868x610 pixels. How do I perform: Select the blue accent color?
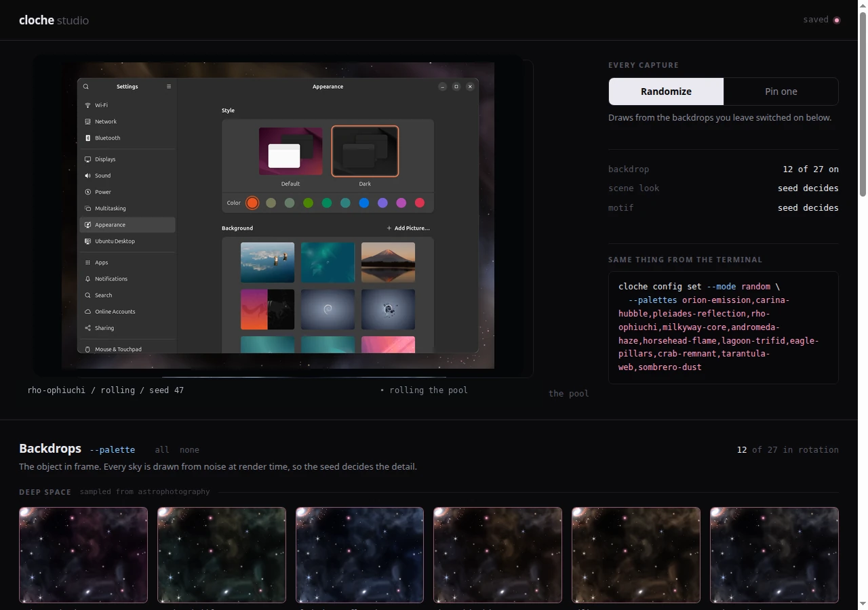click(364, 203)
